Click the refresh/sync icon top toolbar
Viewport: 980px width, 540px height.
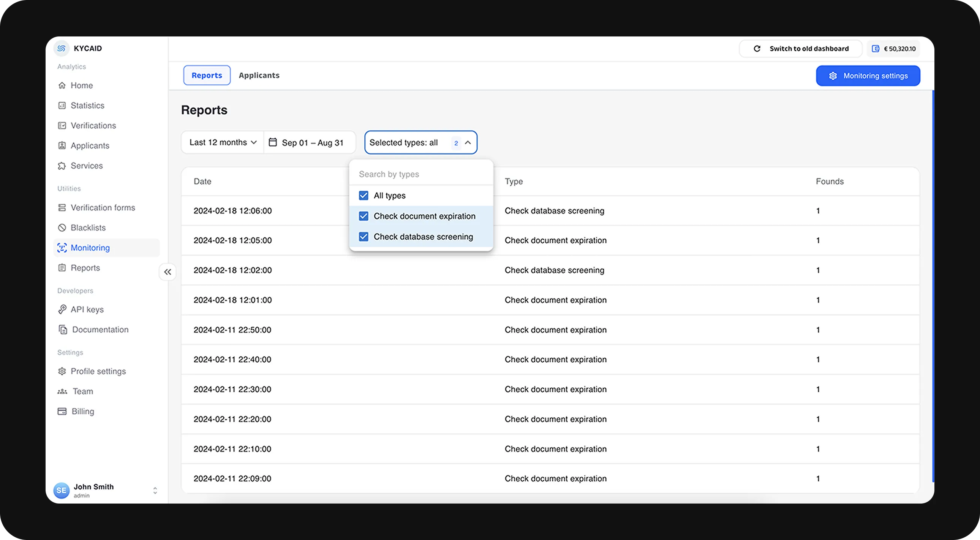click(x=757, y=48)
